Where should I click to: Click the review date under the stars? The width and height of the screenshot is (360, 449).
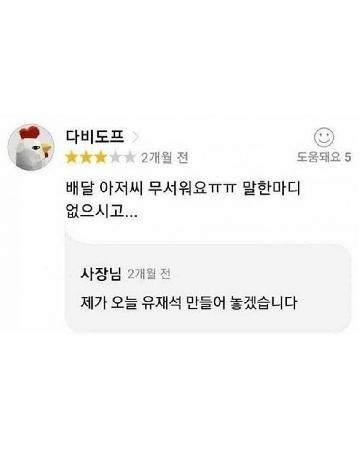165,157
